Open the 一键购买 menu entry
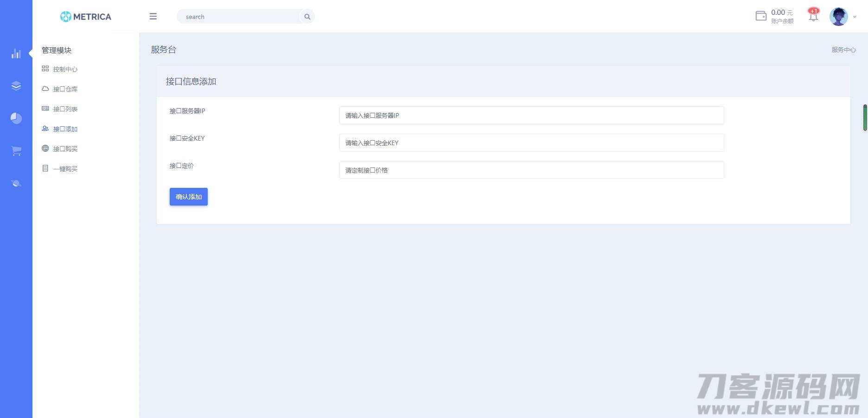 pos(64,168)
